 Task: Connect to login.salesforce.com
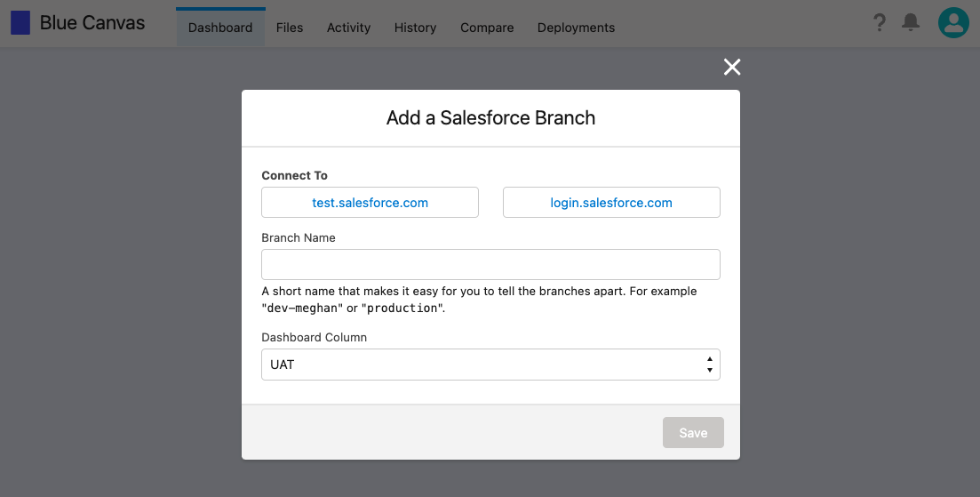pos(611,203)
